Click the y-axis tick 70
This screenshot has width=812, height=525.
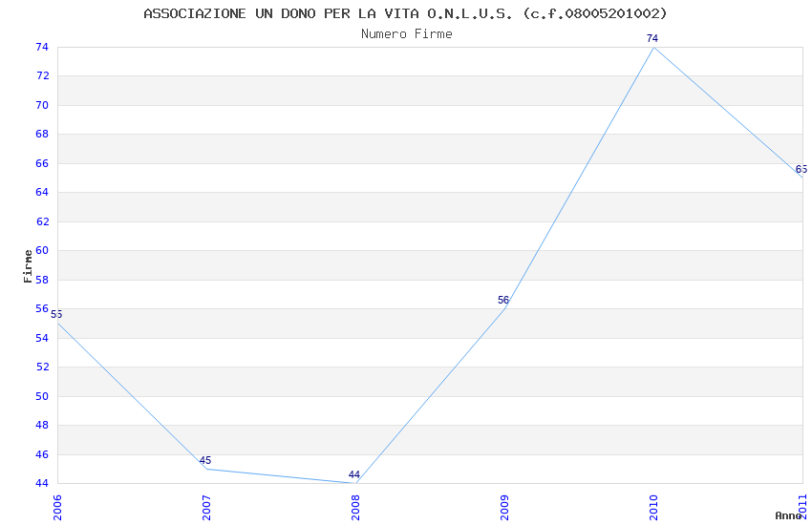42,105
